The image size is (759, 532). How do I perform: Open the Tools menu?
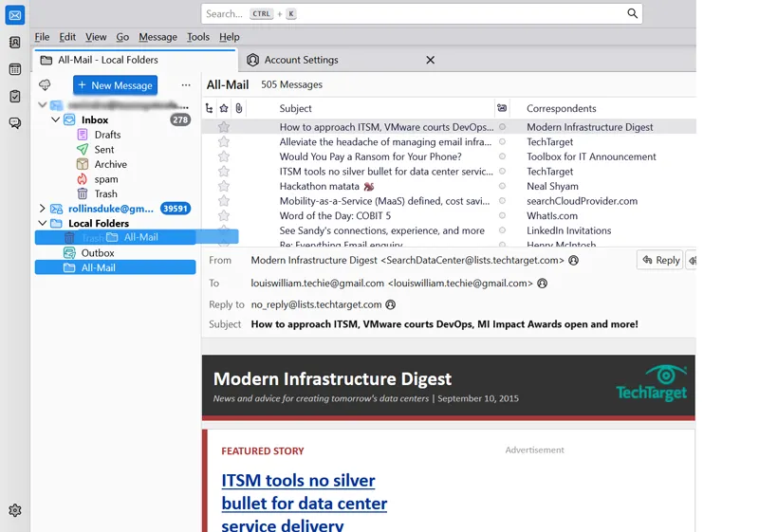[x=197, y=37]
